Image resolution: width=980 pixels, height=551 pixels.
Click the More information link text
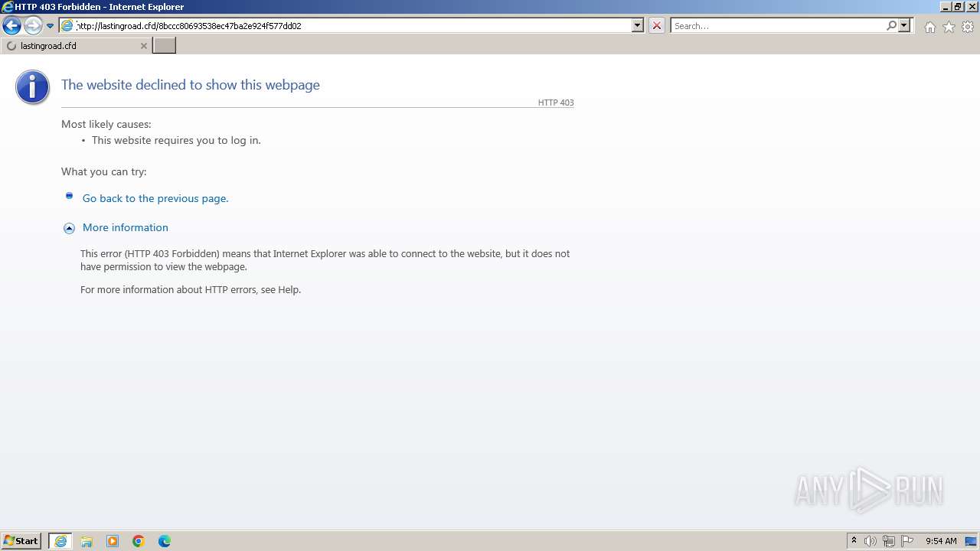pyautogui.click(x=126, y=227)
